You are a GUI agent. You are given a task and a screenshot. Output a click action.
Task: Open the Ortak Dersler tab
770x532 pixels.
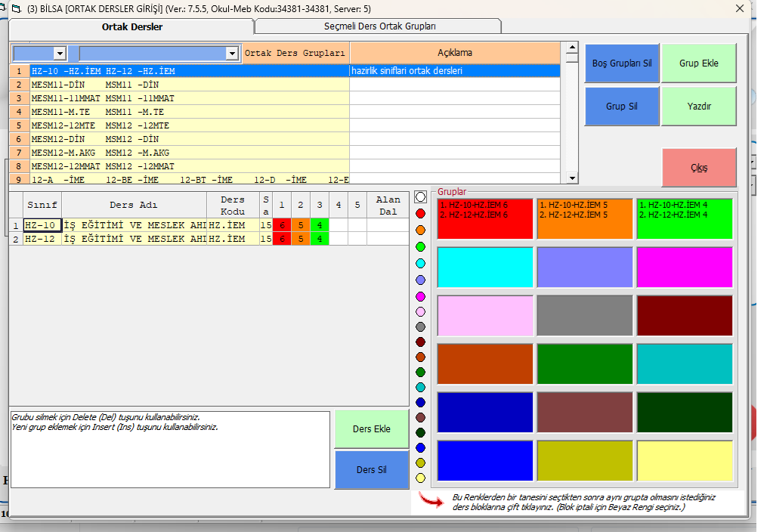click(x=132, y=26)
